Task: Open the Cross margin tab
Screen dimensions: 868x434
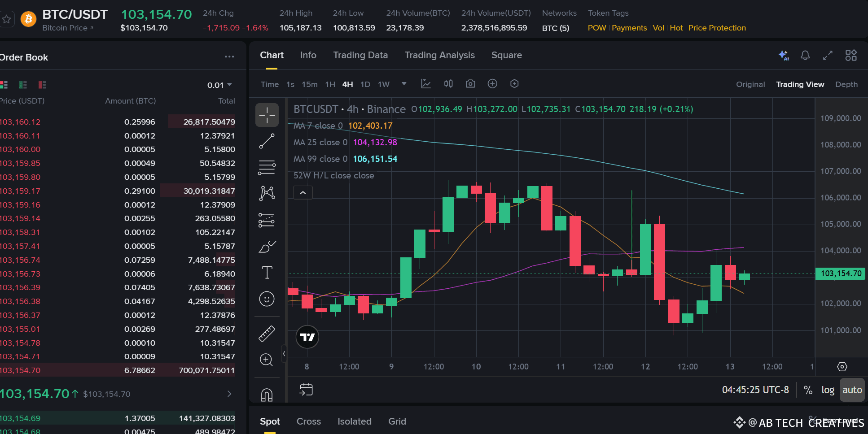Action: click(x=309, y=421)
